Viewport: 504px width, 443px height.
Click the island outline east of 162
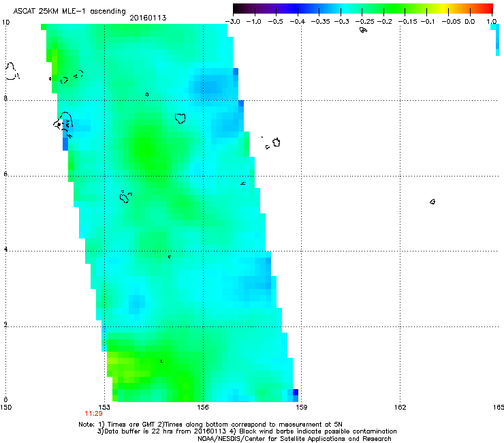tap(432, 202)
